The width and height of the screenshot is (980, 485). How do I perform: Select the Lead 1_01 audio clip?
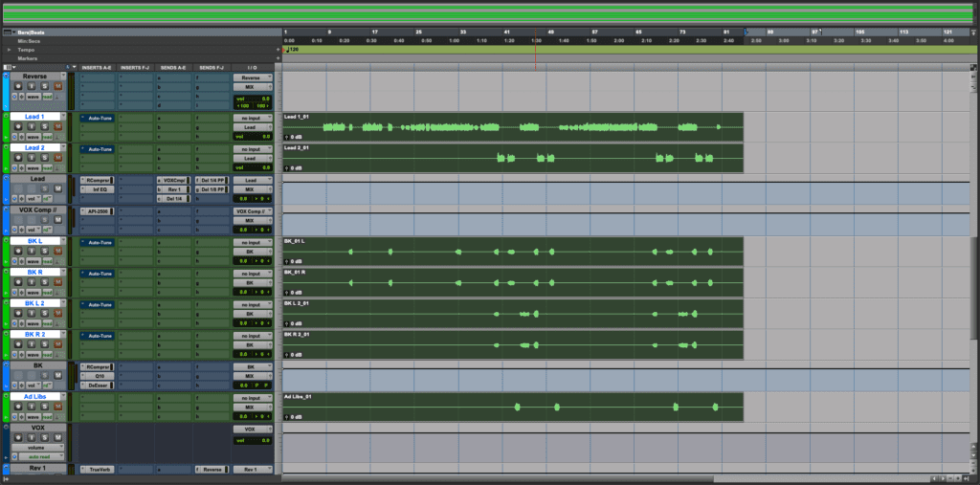(x=513, y=127)
